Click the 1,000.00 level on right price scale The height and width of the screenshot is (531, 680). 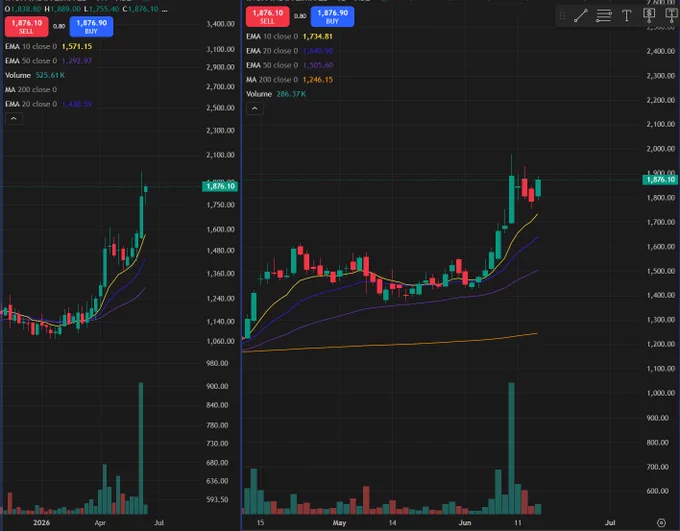(661, 393)
